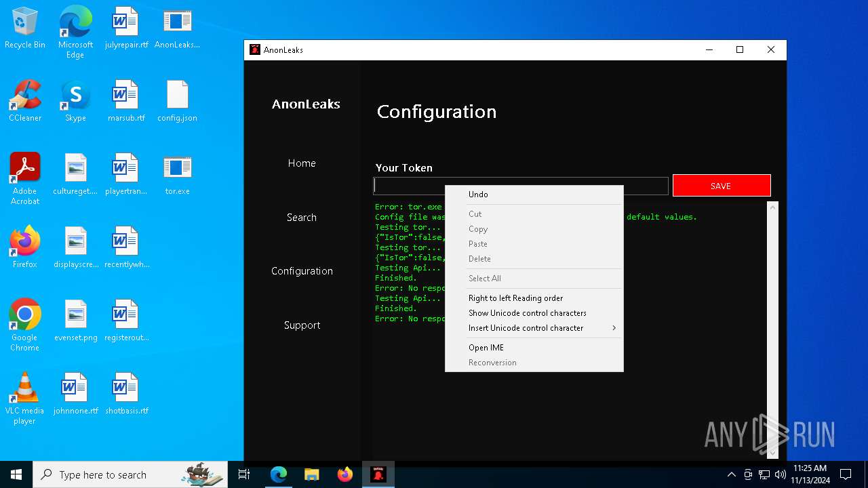Open CCleaner desktop icon
This screenshot has height=488, width=868.
pyautogui.click(x=25, y=102)
